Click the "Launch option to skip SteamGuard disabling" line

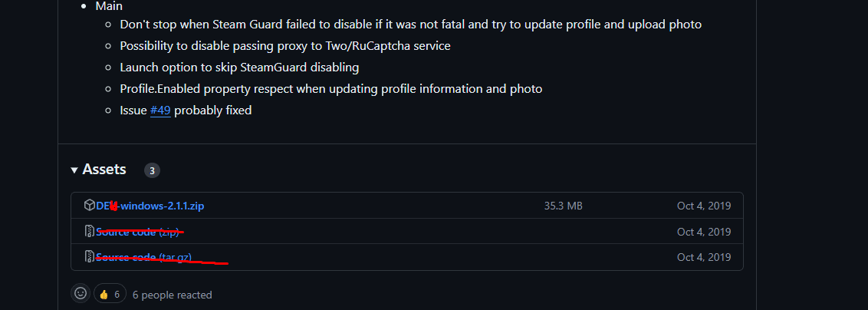(x=239, y=68)
